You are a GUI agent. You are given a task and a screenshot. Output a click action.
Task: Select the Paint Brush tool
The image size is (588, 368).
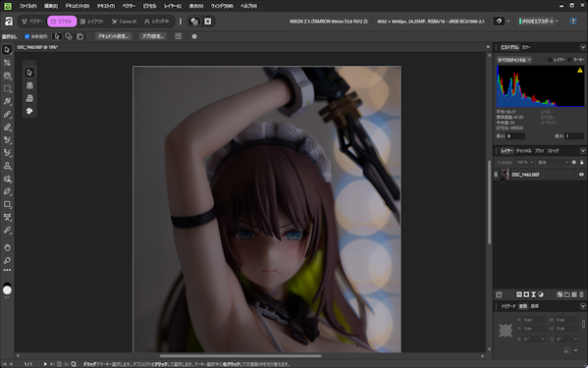coord(7,114)
